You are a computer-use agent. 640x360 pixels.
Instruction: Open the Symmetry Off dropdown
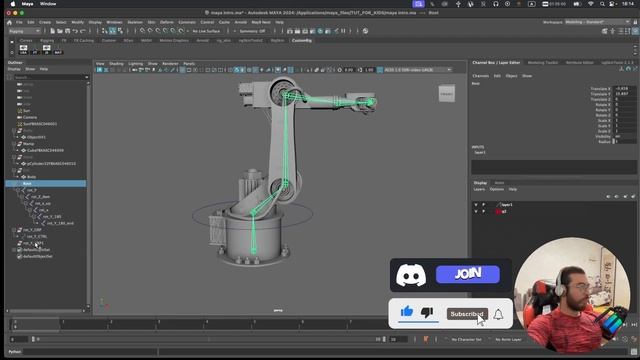(x=252, y=31)
